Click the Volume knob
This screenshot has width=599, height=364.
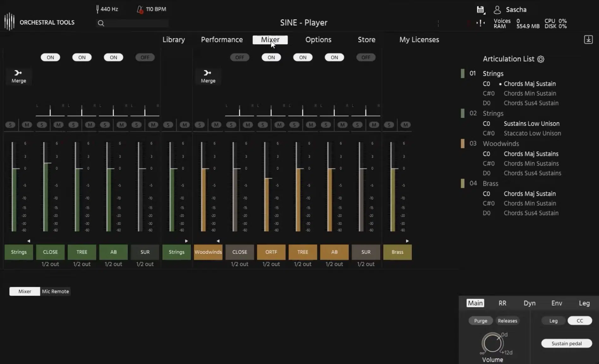coord(492,343)
